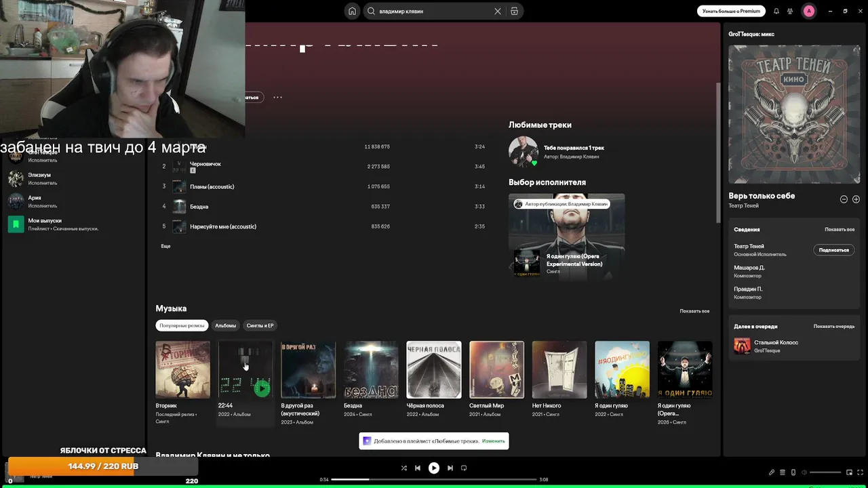Open the Browse icon beside the search bar

(514, 11)
